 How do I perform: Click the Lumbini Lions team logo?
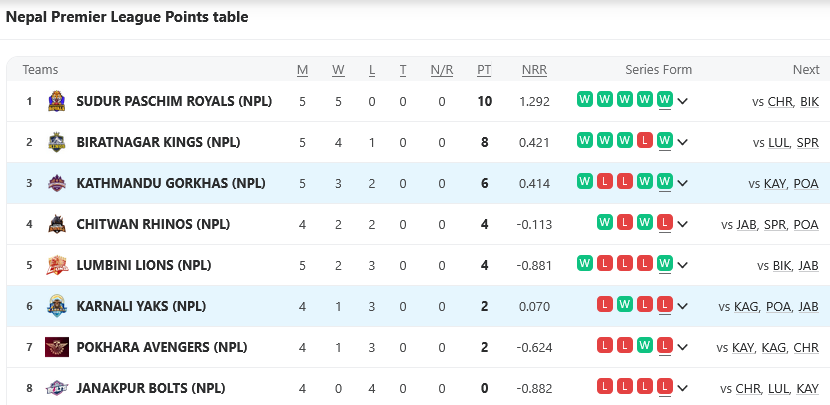coord(57,265)
